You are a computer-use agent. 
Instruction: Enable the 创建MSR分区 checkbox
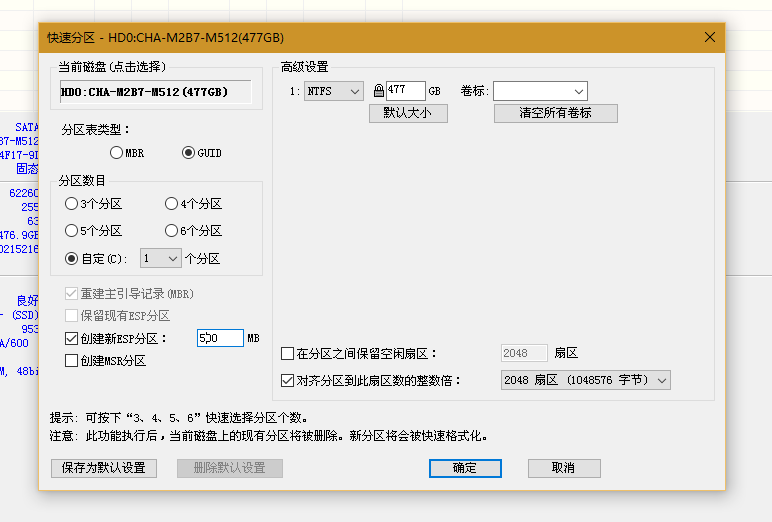[71, 360]
